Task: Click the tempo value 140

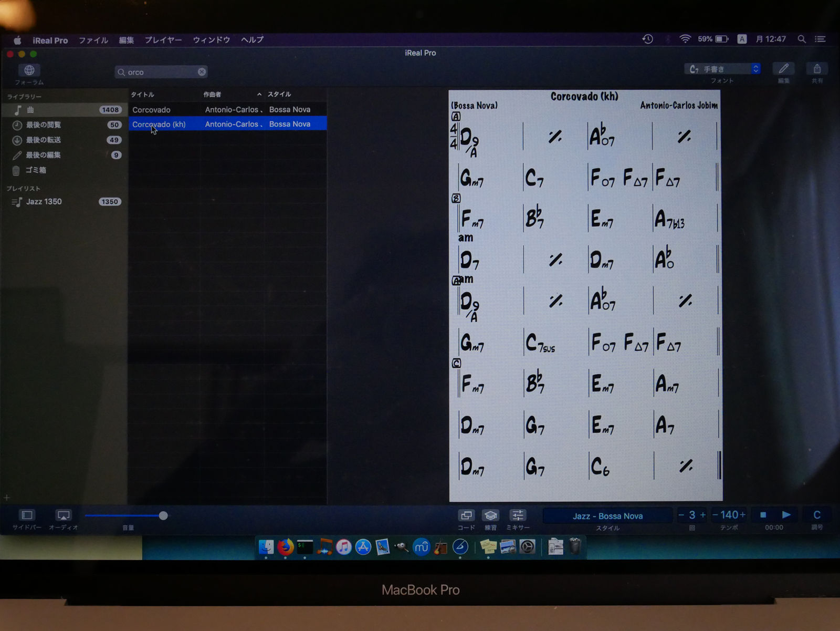Action: 729,515
